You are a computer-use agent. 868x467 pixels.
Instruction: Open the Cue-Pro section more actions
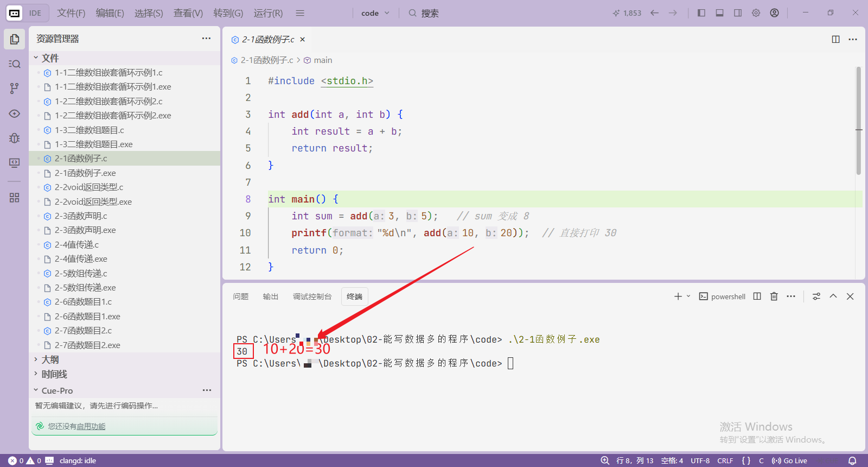click(x=207, y=390)
